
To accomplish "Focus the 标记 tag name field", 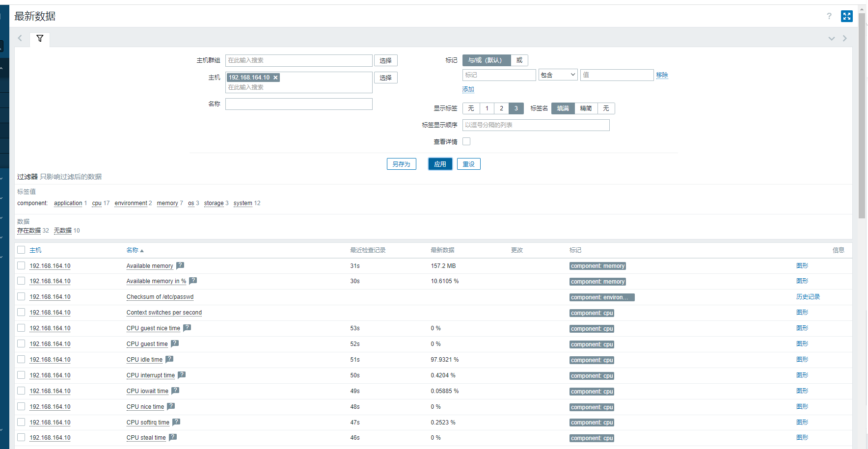I will pos(499,75).
